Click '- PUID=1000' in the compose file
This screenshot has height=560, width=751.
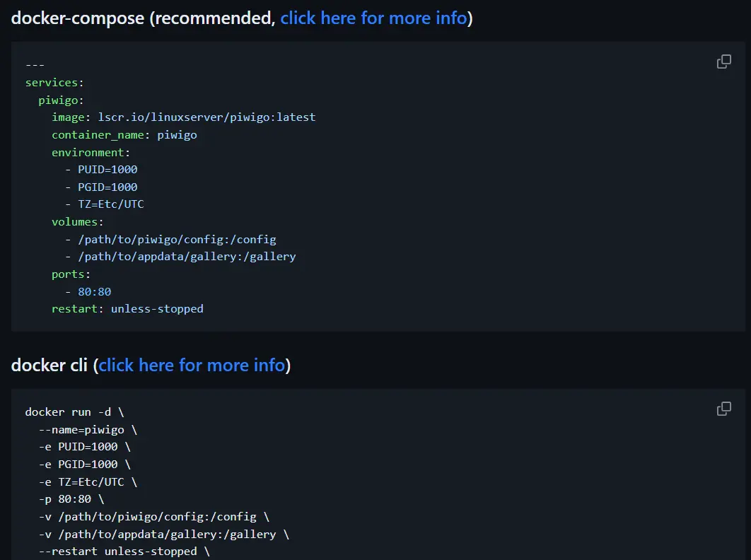point(101,170)
